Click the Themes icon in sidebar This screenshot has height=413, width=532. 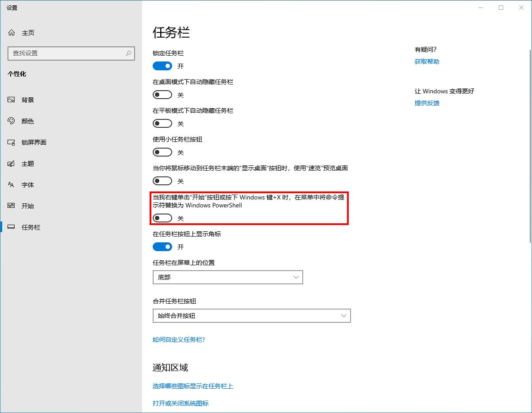(x=12, y=164)
